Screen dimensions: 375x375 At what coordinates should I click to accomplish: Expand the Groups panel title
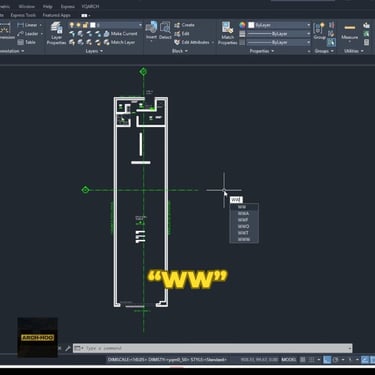click(324, 51)
